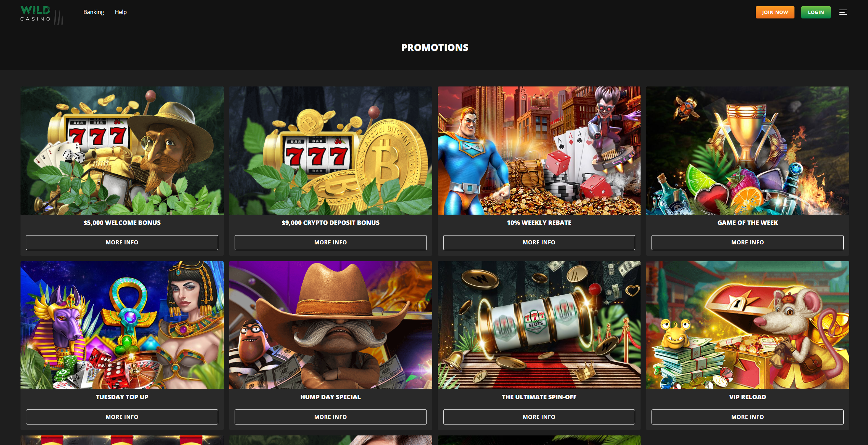Click More Info under Hump Day Special

point(331,417)
